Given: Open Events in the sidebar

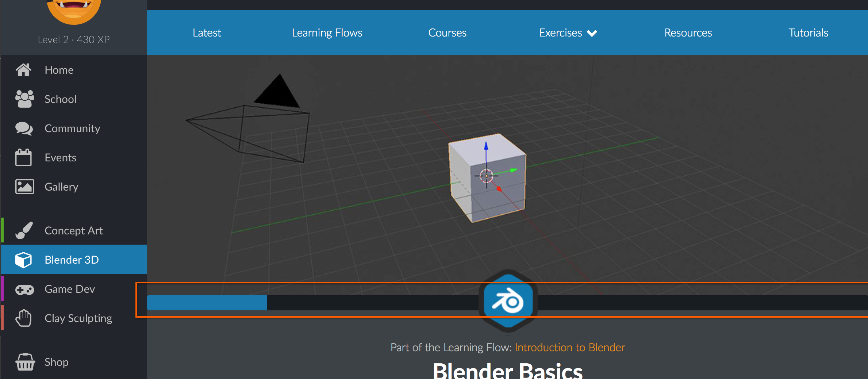Looking at the screenshot, I should point(74,157).
